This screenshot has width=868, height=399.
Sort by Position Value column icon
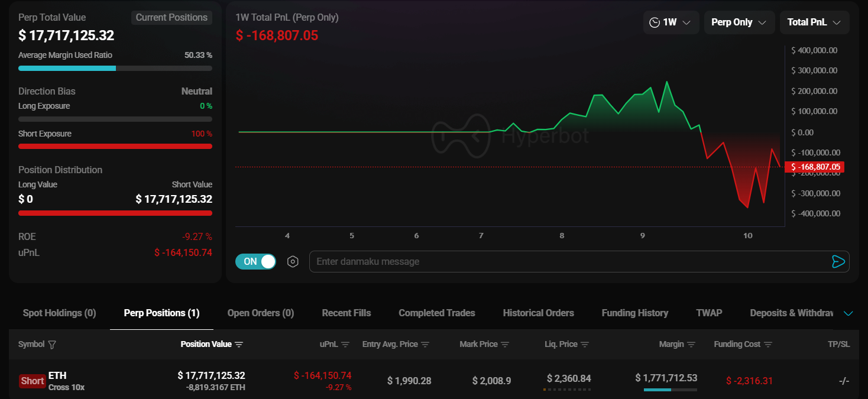239,345
